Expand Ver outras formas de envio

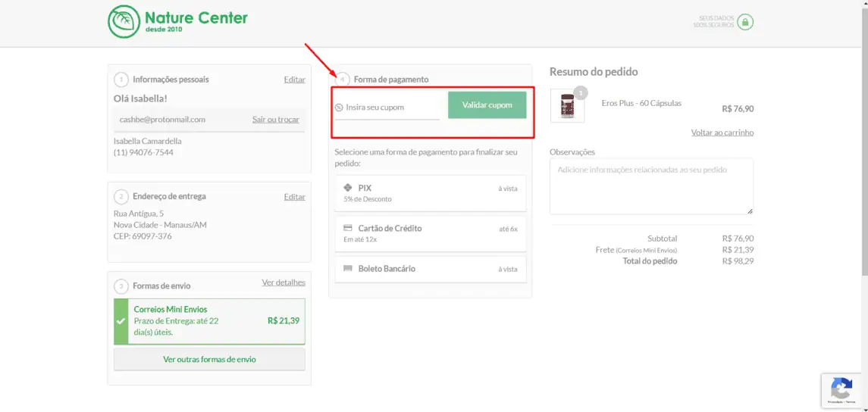pyautogui.click(x=209, y=359)
